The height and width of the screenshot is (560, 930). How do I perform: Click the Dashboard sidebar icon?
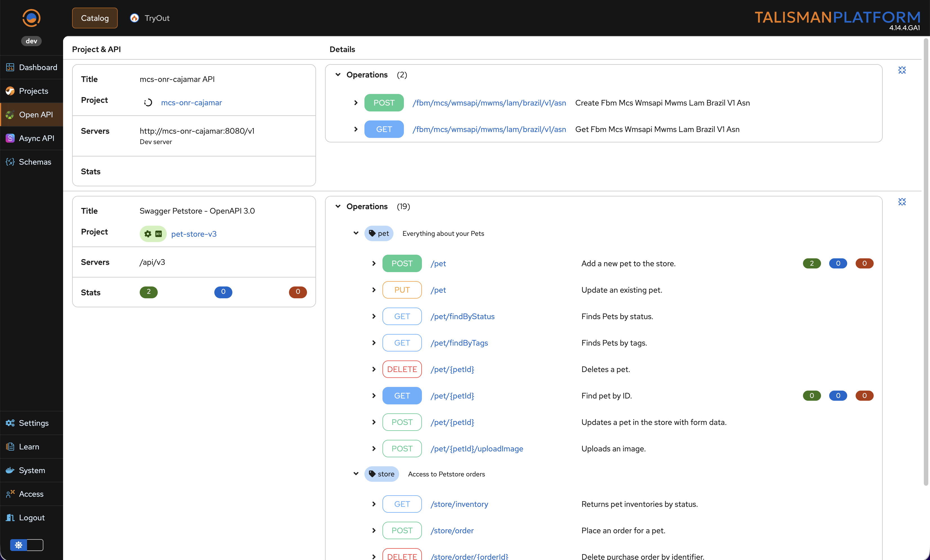(x=10, y=68)
